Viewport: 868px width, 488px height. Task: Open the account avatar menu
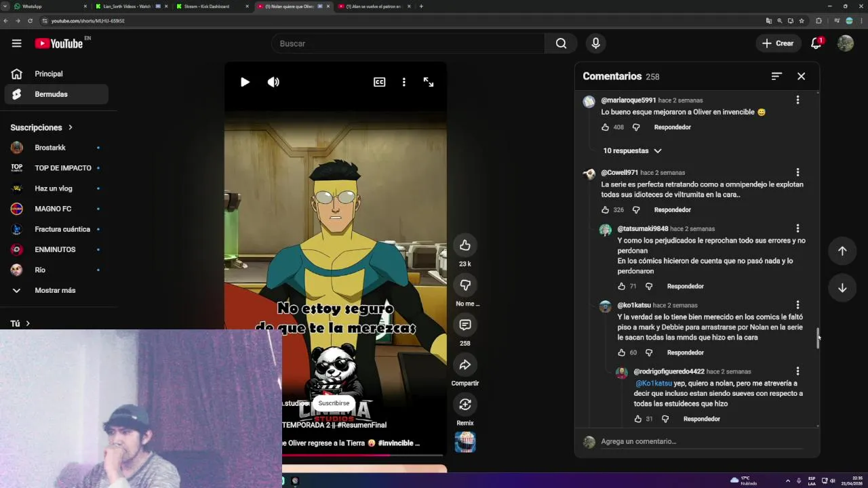(845, 43)
